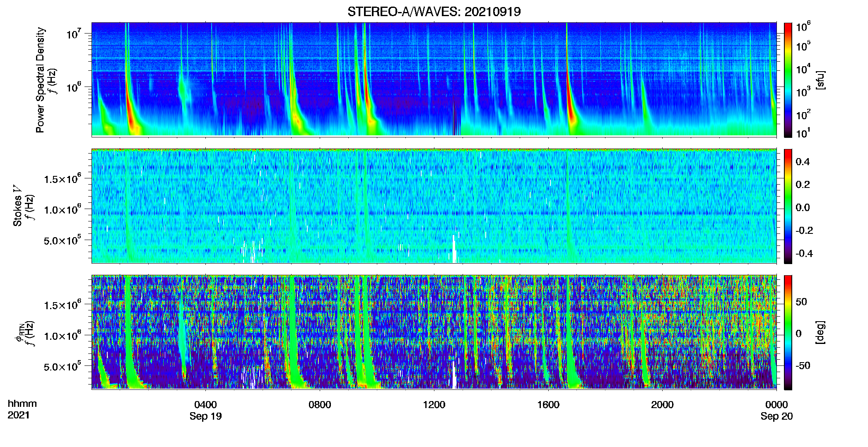The width and height of the screenshot is (868, 447).
Task: Click the hhmm axis caption
Action: click(x=22, y=404)
